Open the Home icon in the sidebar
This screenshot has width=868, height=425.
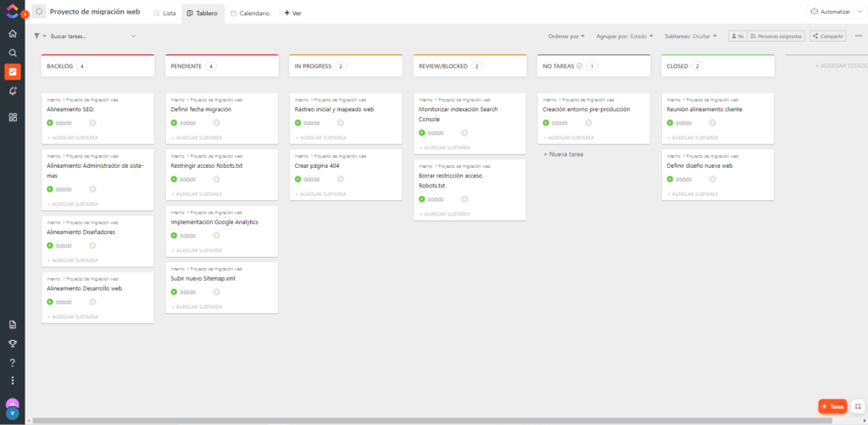click(x=13, y=34)
